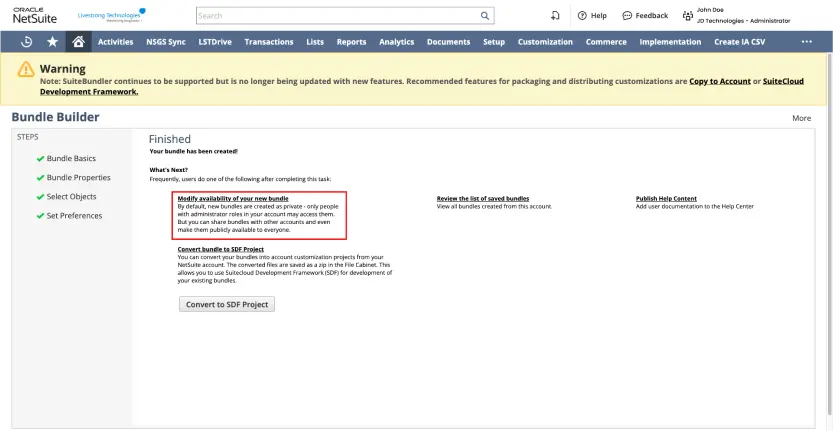Click the green check next to Set Preferences

[x=40, y=216]
